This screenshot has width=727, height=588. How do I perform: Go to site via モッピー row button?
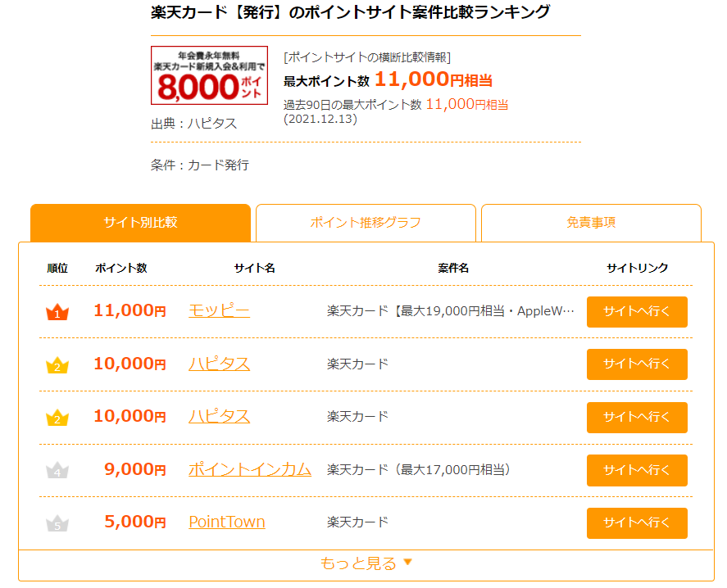[x=637, y=312]
